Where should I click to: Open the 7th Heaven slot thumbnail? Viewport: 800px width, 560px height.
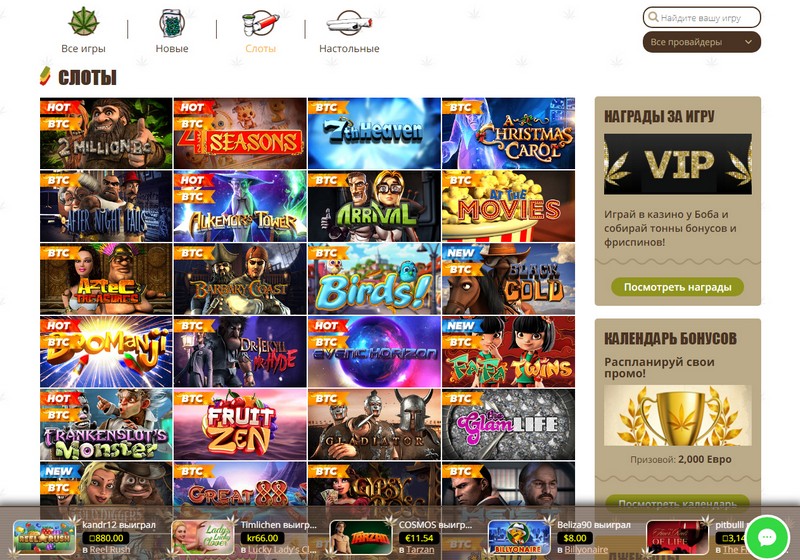point(374,133)
